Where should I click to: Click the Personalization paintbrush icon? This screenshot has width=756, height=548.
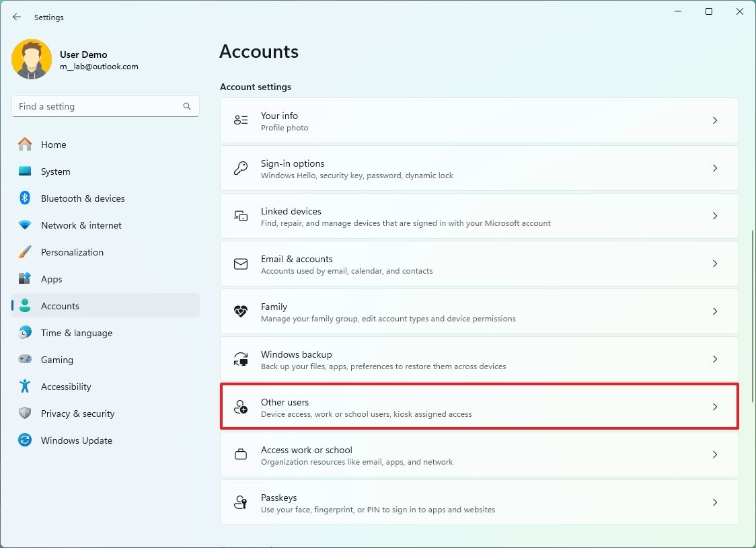pyautogui.click(x=25, y=252)
